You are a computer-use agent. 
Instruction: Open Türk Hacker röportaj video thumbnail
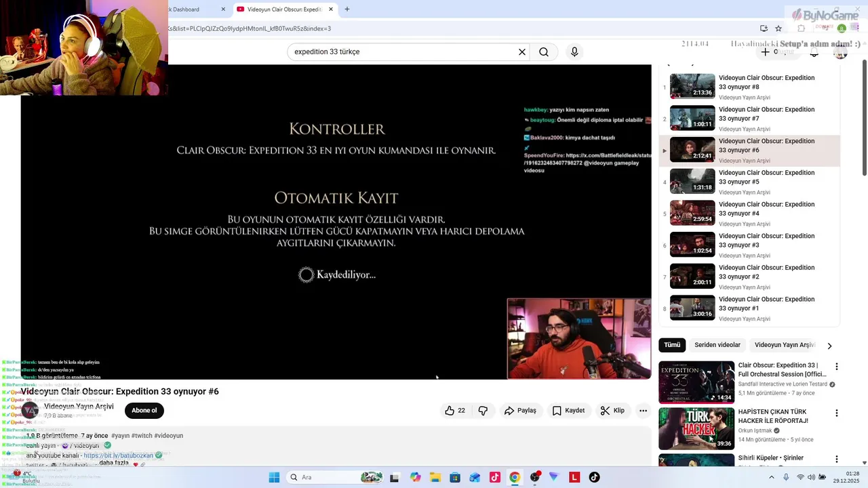[696, 428]
